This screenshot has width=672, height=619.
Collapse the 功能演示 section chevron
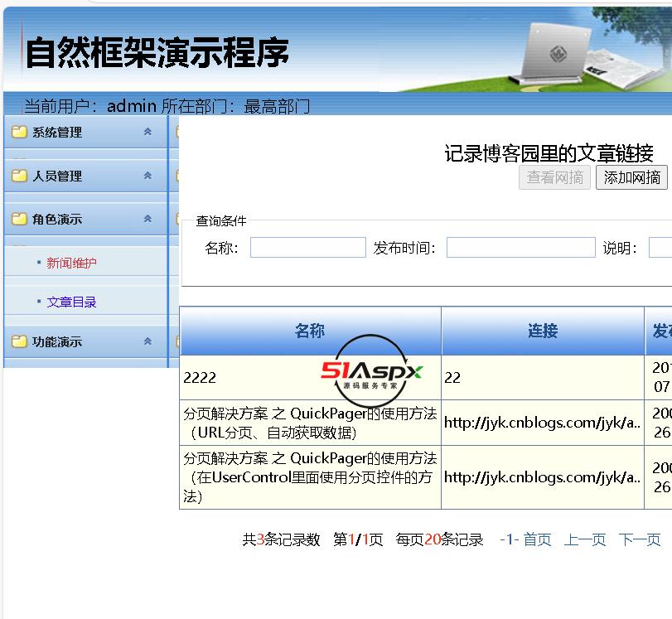147,341
